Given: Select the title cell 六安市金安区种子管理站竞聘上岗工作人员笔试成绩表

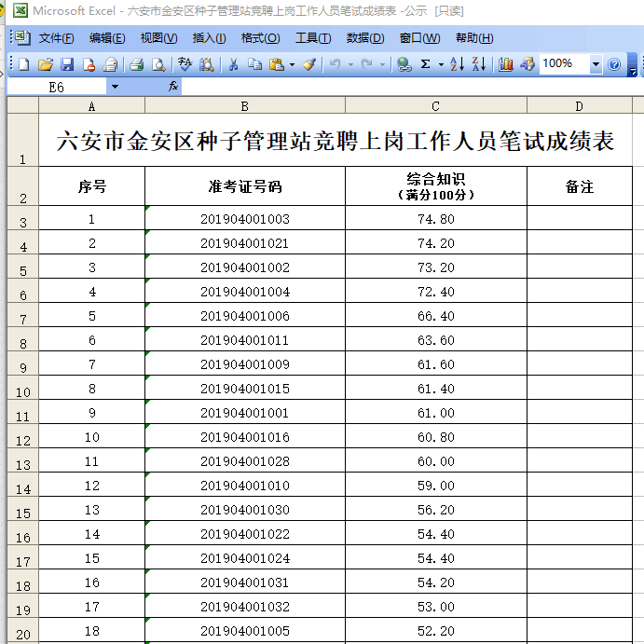Looking at the screenshot, I should pyautogui.click(x=336, y=141).
